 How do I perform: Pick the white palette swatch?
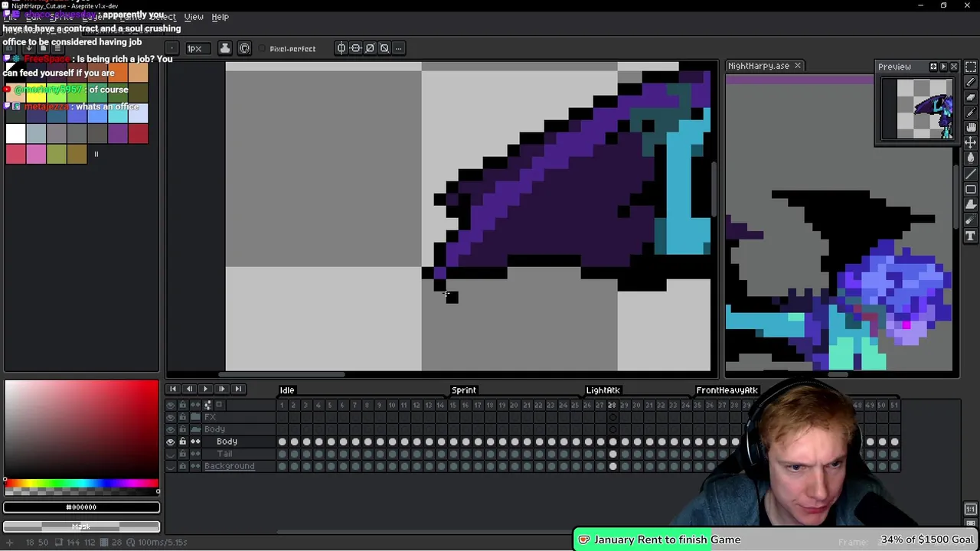pyautogui.click(x=15, y=134)
